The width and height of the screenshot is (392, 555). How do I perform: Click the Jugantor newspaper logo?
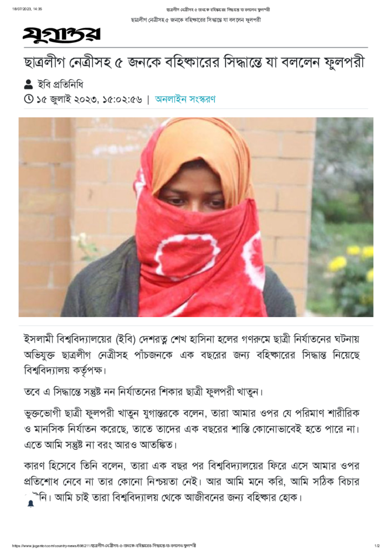62,35
